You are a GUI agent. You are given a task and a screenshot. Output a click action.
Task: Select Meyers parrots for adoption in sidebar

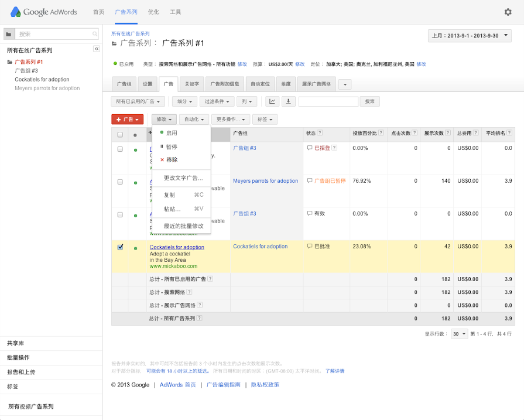(x=47, y=88)
